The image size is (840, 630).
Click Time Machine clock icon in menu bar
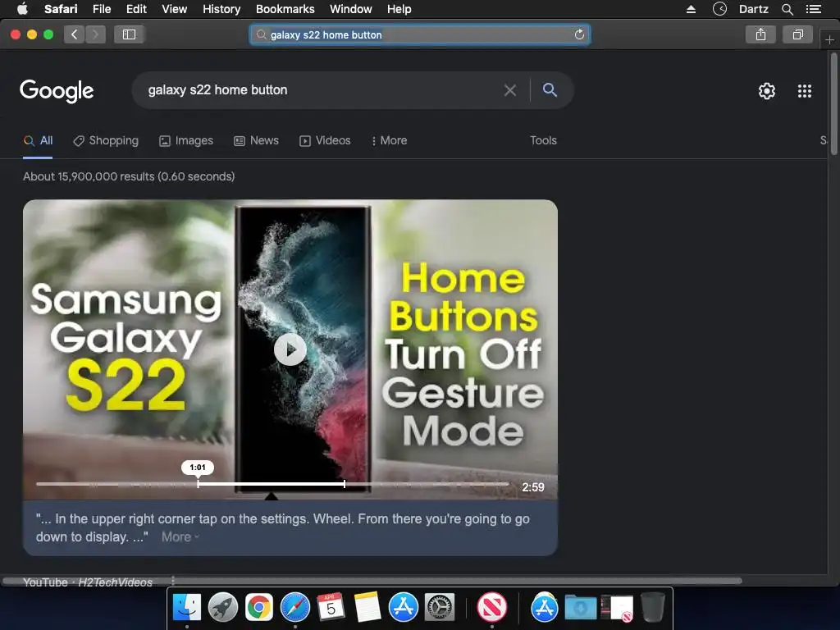(719, 8)
